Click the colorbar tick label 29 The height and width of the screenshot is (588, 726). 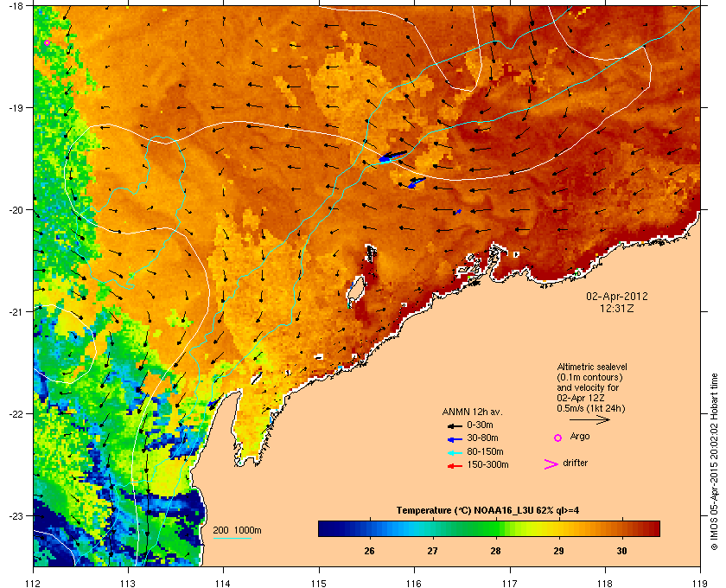(x=559, y=551)
